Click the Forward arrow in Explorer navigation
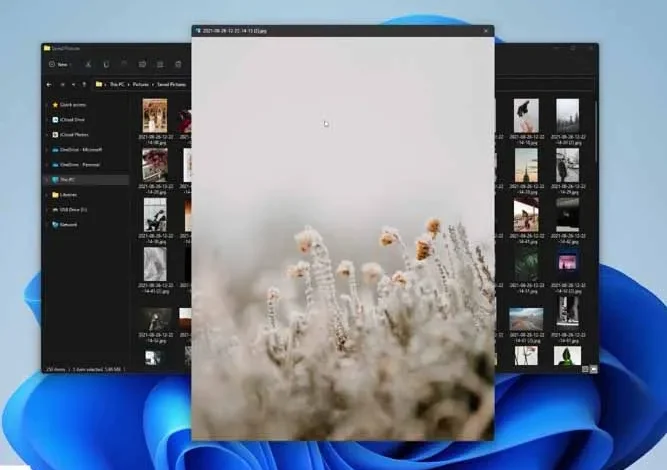This screenshot has width=667, height=470. [x=63, y=85]
